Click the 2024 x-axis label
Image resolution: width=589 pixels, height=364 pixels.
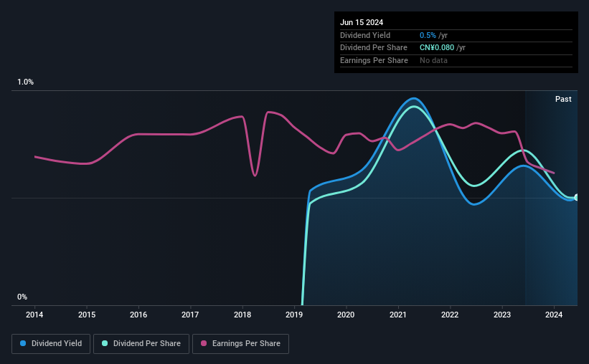(x=554, y=315)
